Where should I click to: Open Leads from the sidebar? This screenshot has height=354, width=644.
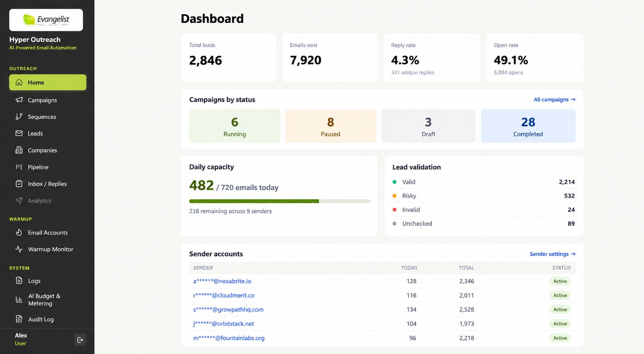pos(48,134)
